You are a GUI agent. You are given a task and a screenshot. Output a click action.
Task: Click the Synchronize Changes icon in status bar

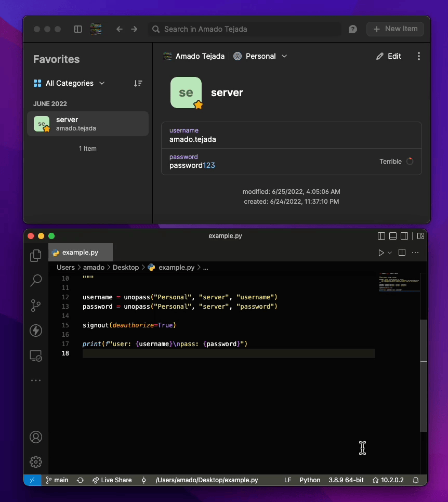81,480
